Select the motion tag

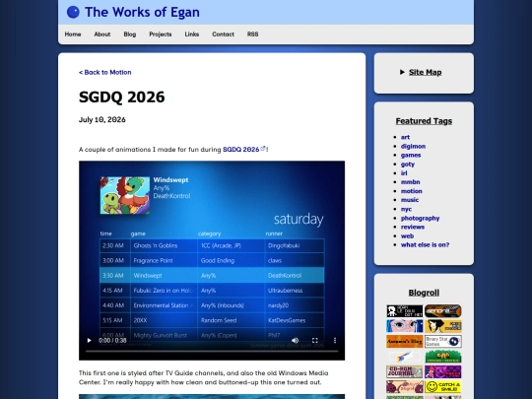pos(411,191)
